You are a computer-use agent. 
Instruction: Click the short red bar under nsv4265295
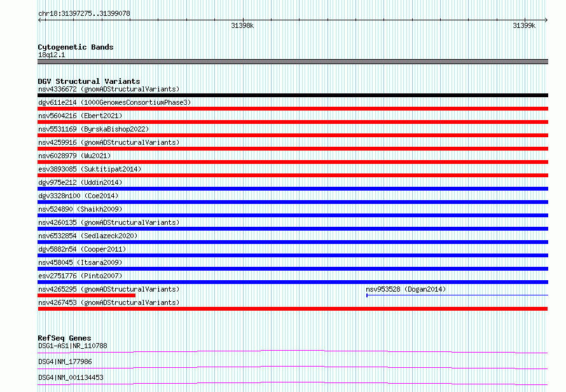pyautogui.click(x=86, y=295)
